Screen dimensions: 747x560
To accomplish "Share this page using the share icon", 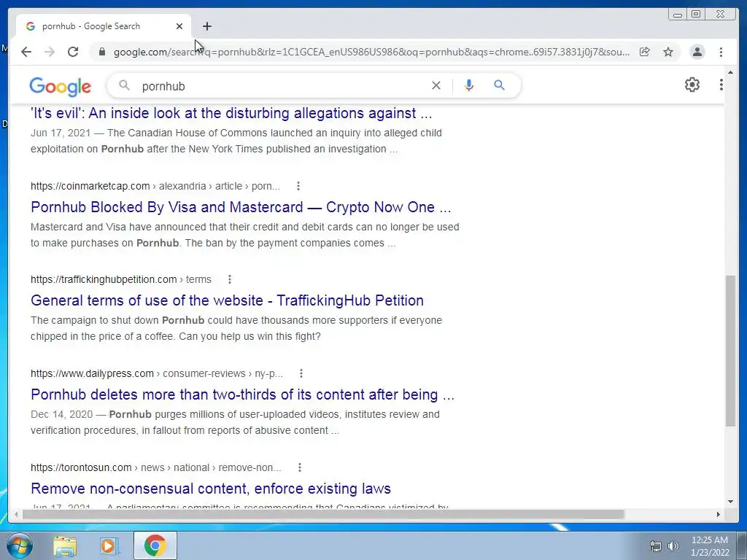I will (645, 52).
